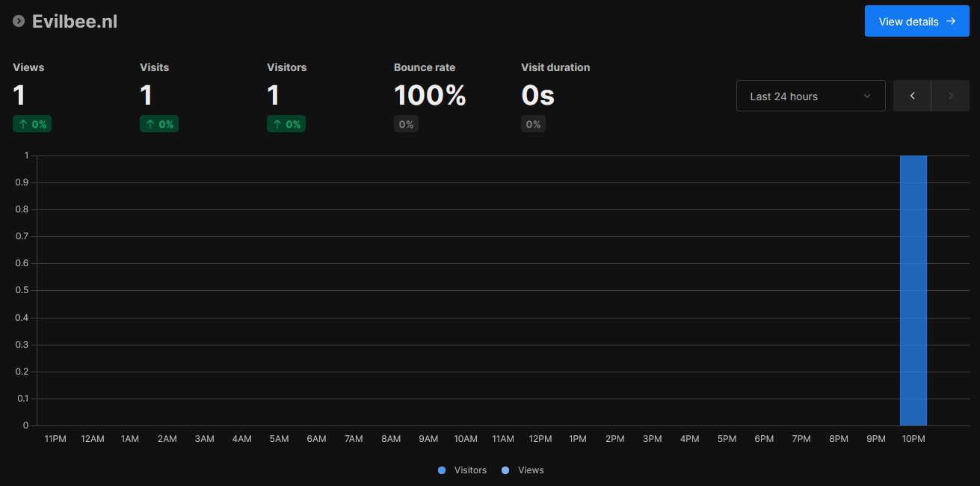Click gray 0% badge under Bounce rate
Image resolution: width=980 pixels, height=486 pixels.
pos(406,124)
